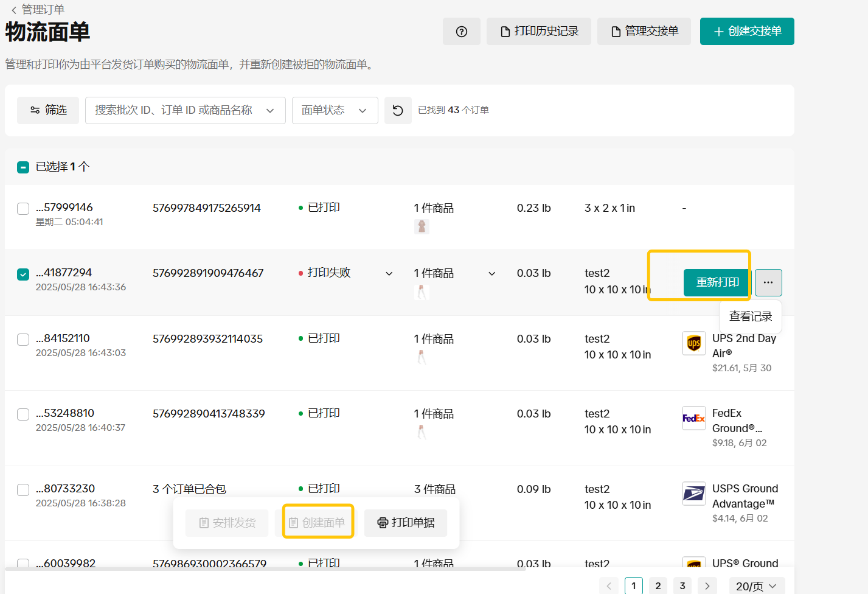Go to page 2 in pagination
The height and width of the screenshot is (594, 868).
pos(658,586)
